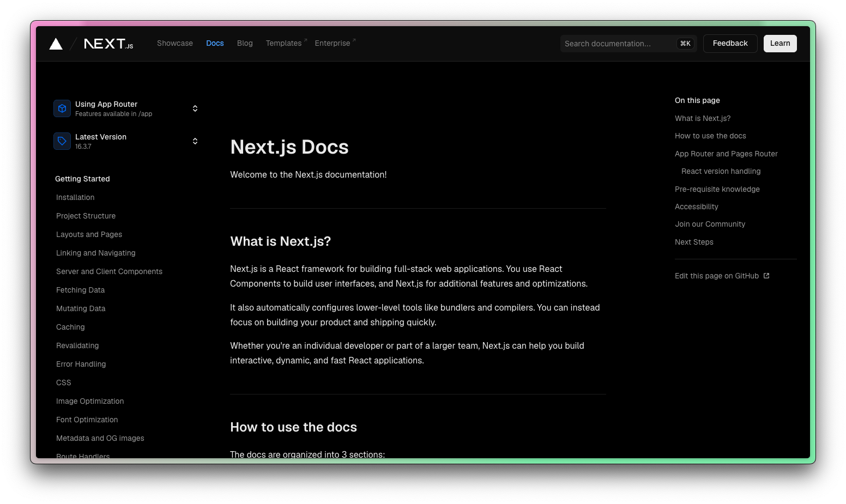Open CSS in the sidebar
This screenshot has height=504, width=846.
pos(64,382)
